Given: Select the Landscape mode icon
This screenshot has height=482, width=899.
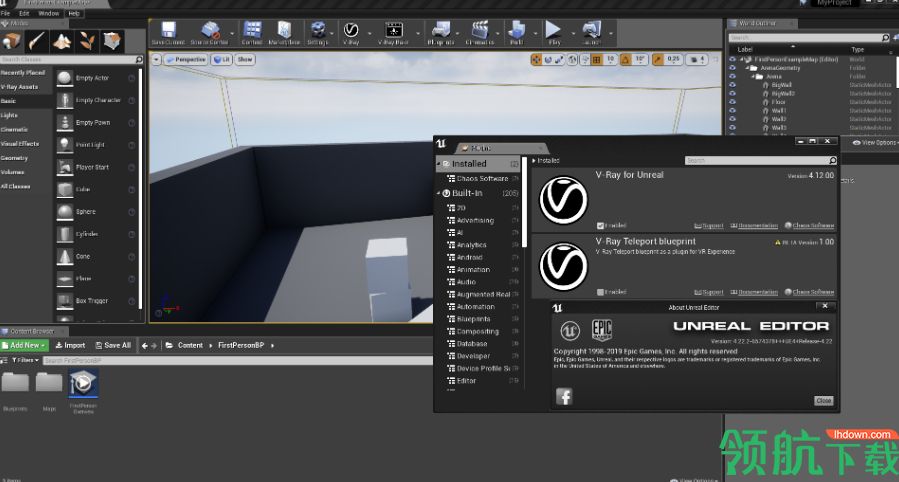Looking at the screenshot, I should [x=62, y=41].
